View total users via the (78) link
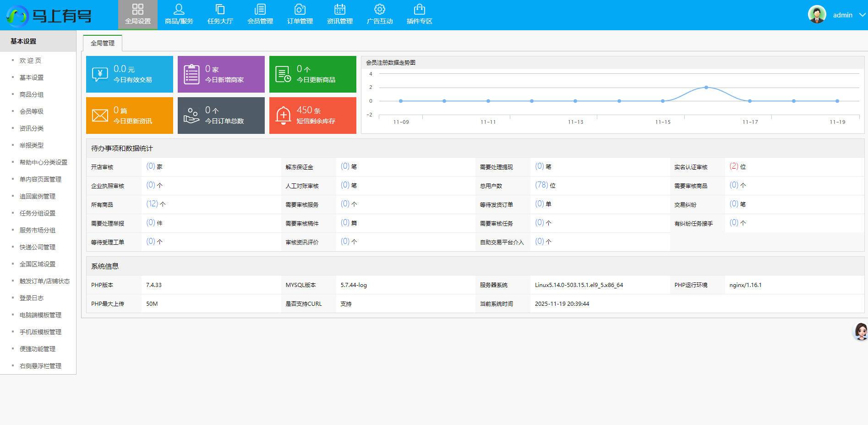This screenshot has height=425, width=868. [x=541, y=185]
